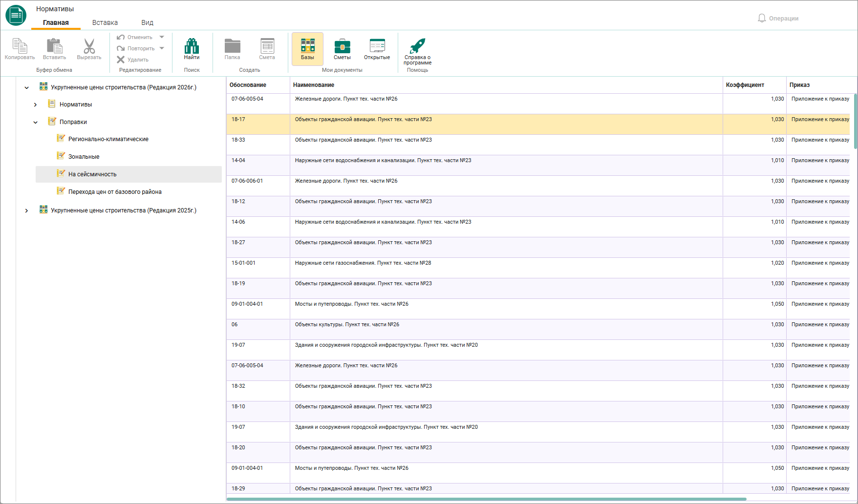858x504 pixels.
Task: Switch to the Вид ribbon tab
Action: pos(147,22)
